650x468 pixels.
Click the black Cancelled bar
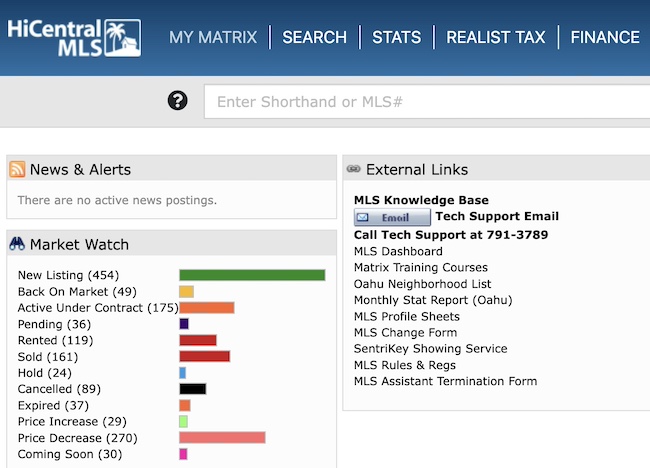click(193, 389)
